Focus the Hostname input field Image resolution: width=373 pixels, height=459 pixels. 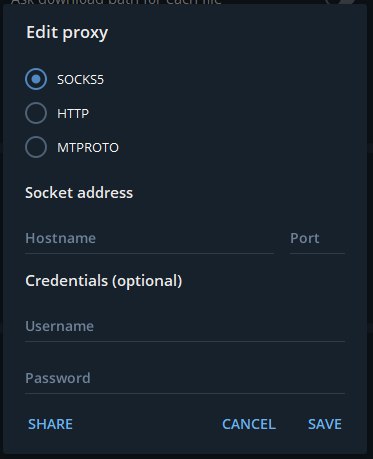click(149, 239)
